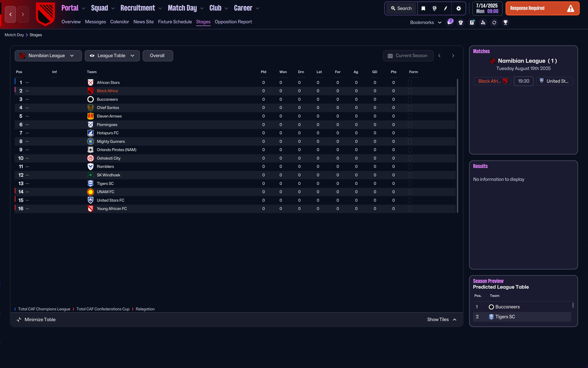This screenshot has width=588, height=368.
Task: Click the Response Required button
Action: 542,8
